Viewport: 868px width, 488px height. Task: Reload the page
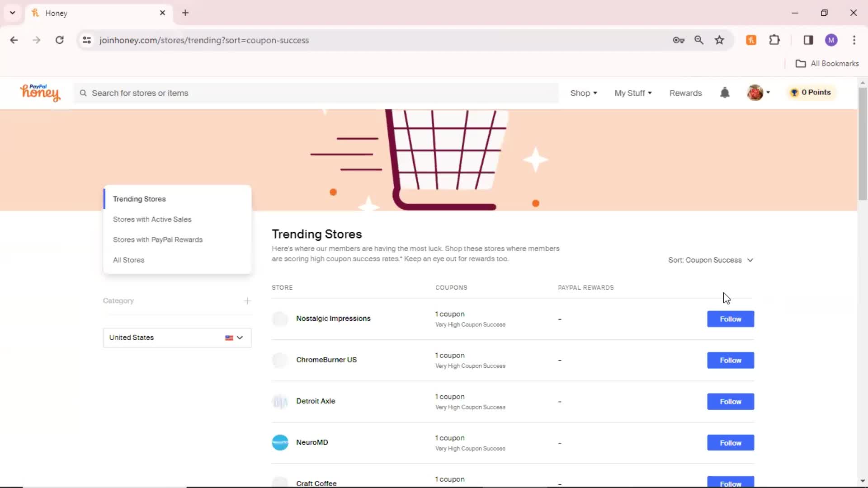(59, 40)
